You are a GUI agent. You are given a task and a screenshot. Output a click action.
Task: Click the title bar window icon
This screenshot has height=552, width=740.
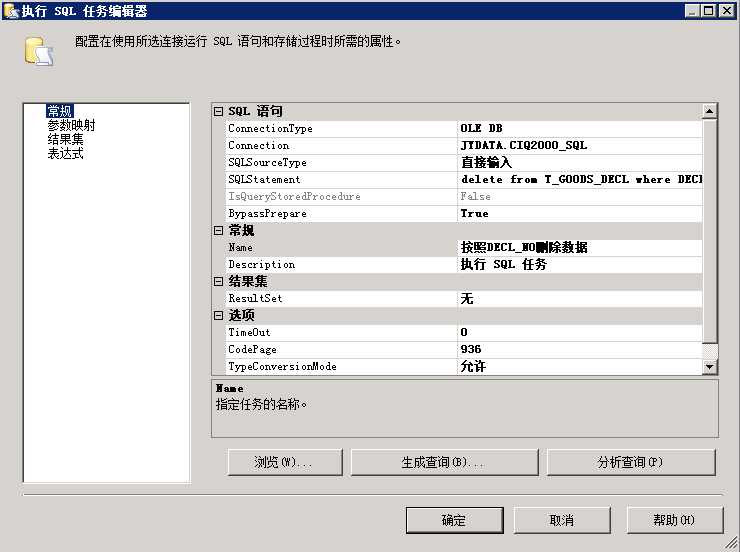coord(10,10)
